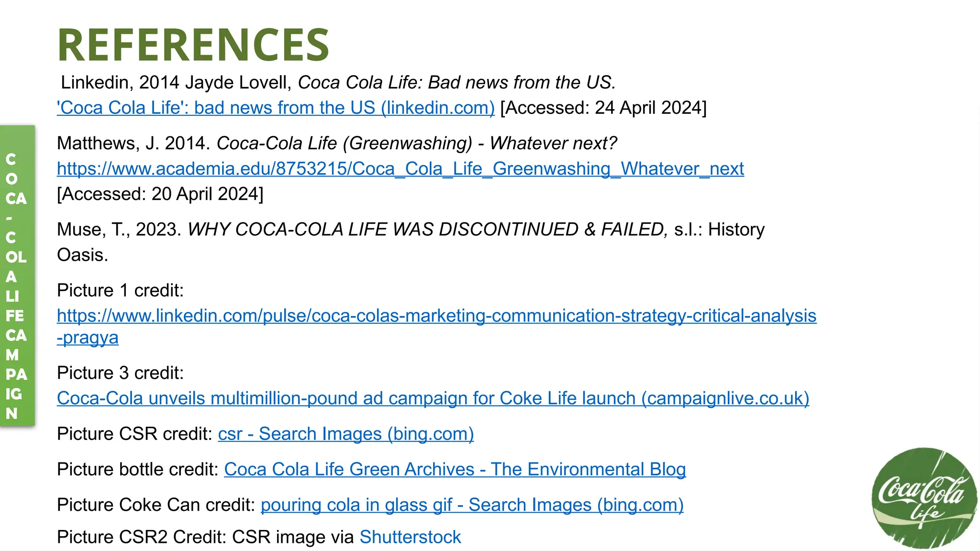Click the Coca-Cola Life logo
Viewport: 980px width, 551px height.
coord(924,498)
